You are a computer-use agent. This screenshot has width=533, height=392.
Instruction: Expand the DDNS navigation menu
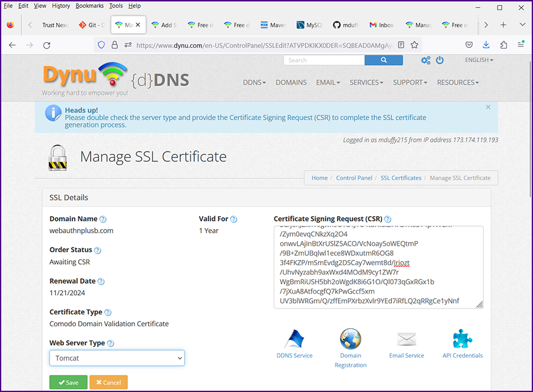[254, 82]
